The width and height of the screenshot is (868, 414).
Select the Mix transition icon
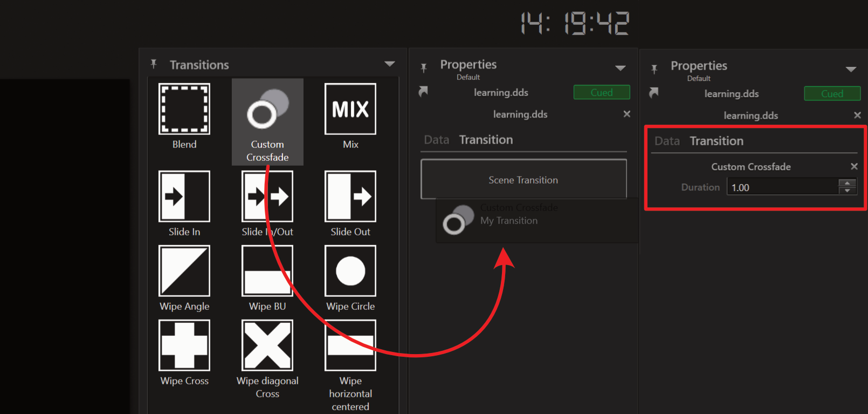tap(350, 109)
